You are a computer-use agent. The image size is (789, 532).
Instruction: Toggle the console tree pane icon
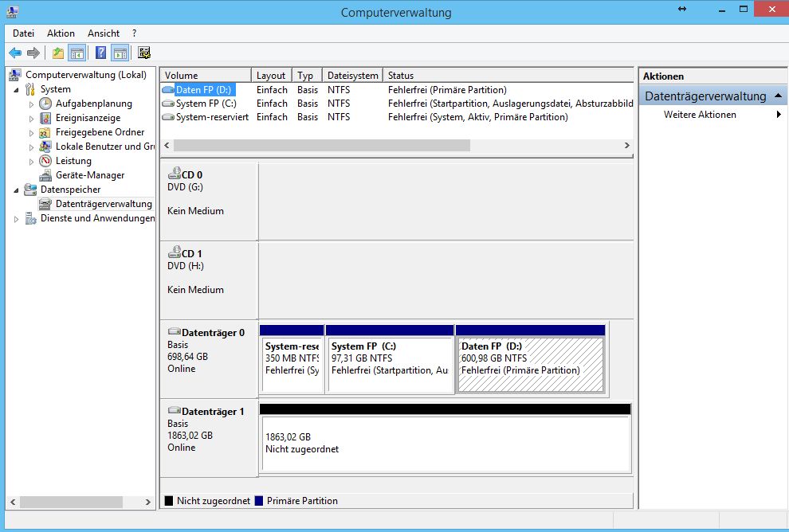(x=77, y=53)
